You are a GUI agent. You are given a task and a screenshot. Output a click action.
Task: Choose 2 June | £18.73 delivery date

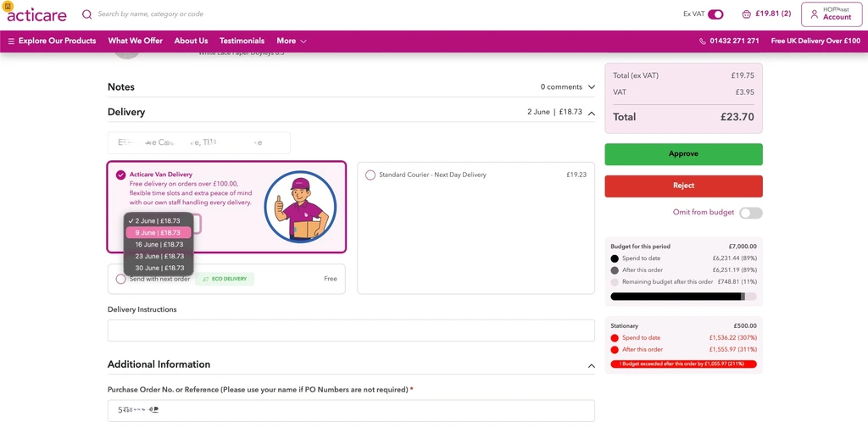click(159, 221)
